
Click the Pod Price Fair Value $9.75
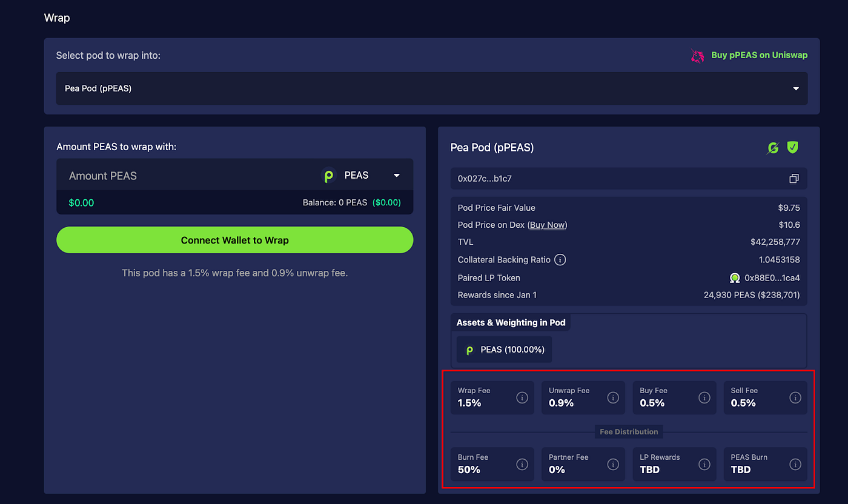[x=789, y=208]
